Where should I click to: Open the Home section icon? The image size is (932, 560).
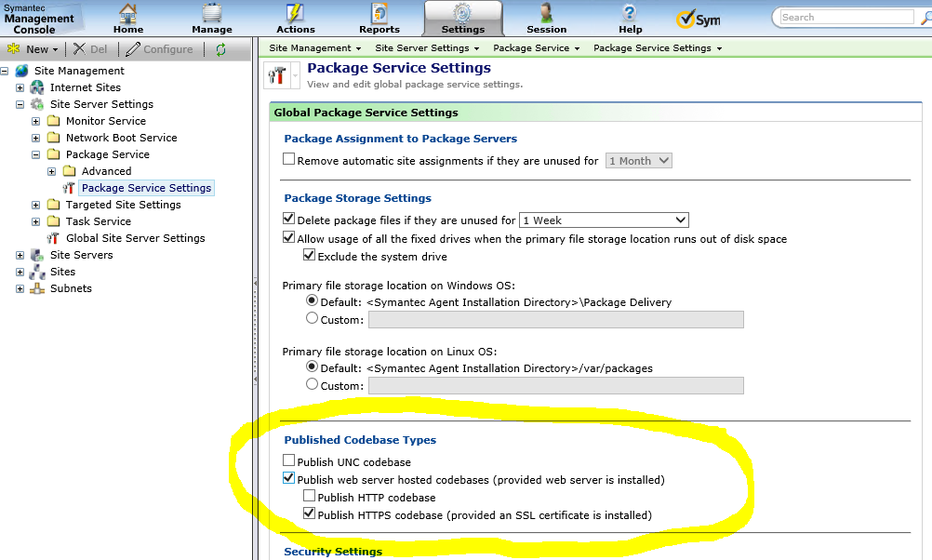point(127,13)
